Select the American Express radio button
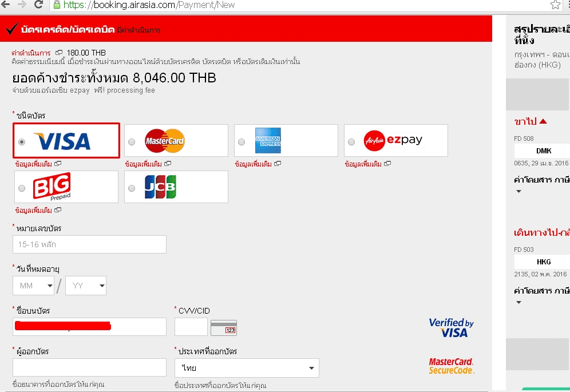This screenshot has height=392, width=570. coord(242,142)
